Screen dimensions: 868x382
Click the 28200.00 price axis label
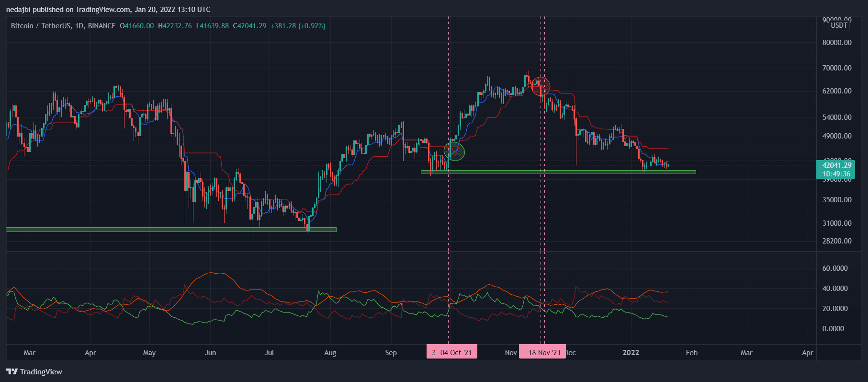pos(837,241)
